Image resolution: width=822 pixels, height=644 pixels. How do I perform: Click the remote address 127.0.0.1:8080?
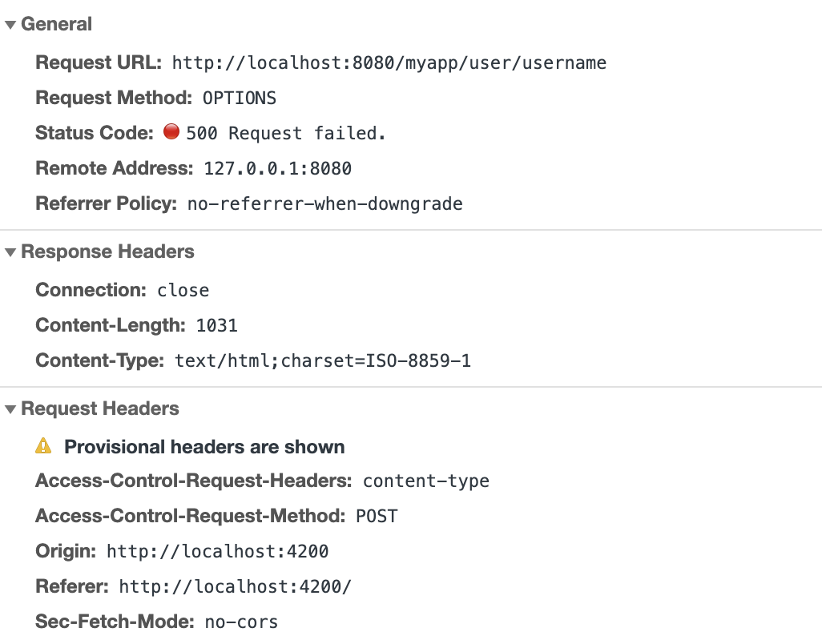pyautogui.click(x=278, y=169)
